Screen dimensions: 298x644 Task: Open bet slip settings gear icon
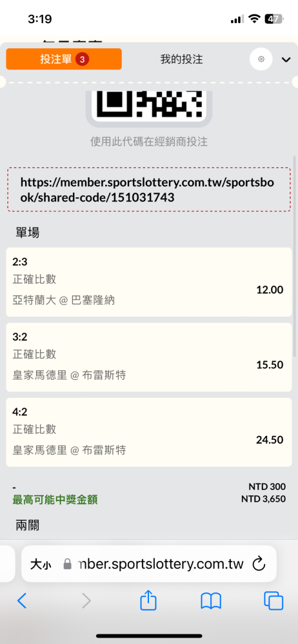coord(261,59)
